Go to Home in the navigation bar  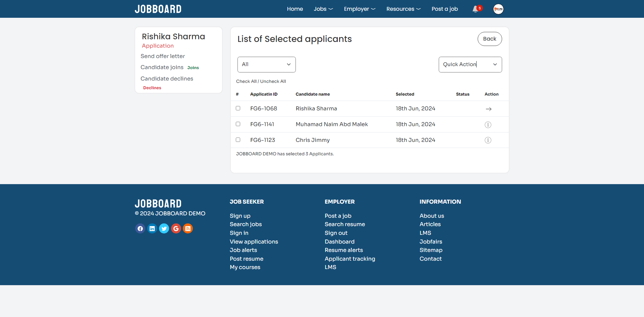tap(295, 9)
